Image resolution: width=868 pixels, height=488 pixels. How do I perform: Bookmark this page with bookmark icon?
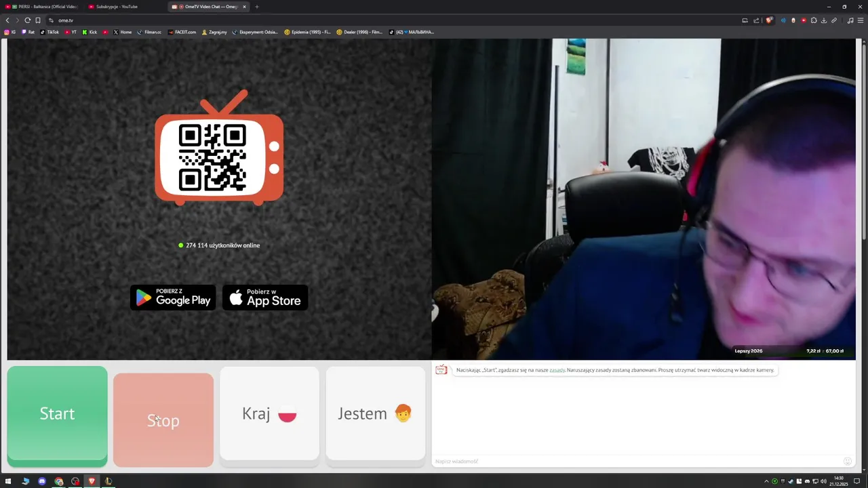(38, 20)
